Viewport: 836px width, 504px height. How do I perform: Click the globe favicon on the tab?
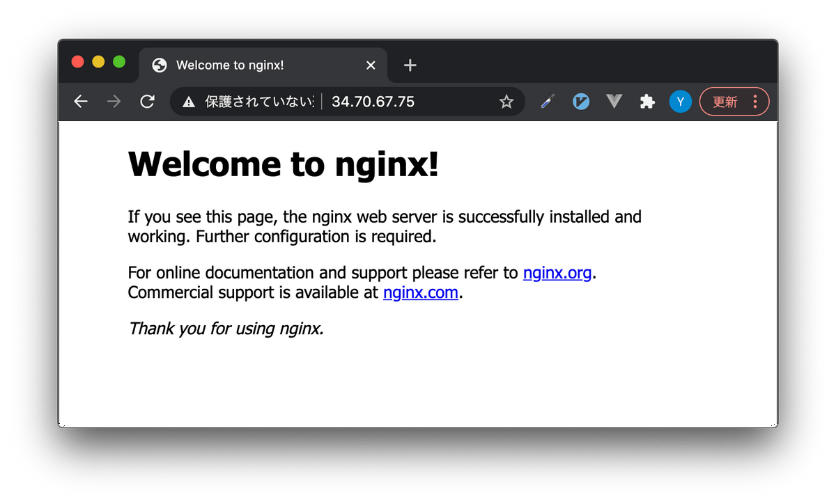coord(160,65)
